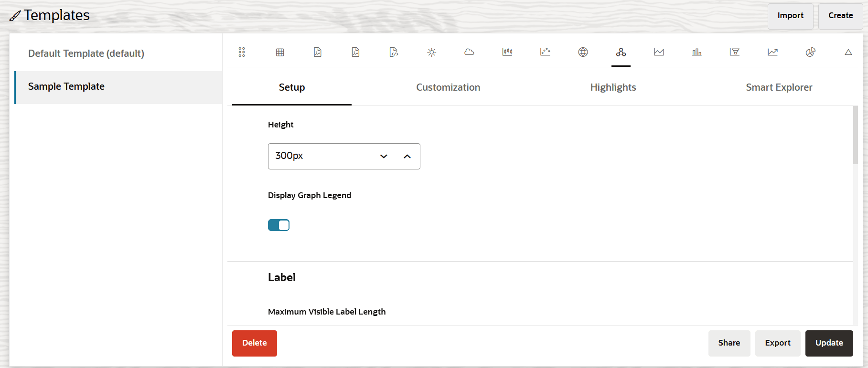Open the candlestick chart icon
The width and height of the screenshot is (868, 368).
point(507,52)
